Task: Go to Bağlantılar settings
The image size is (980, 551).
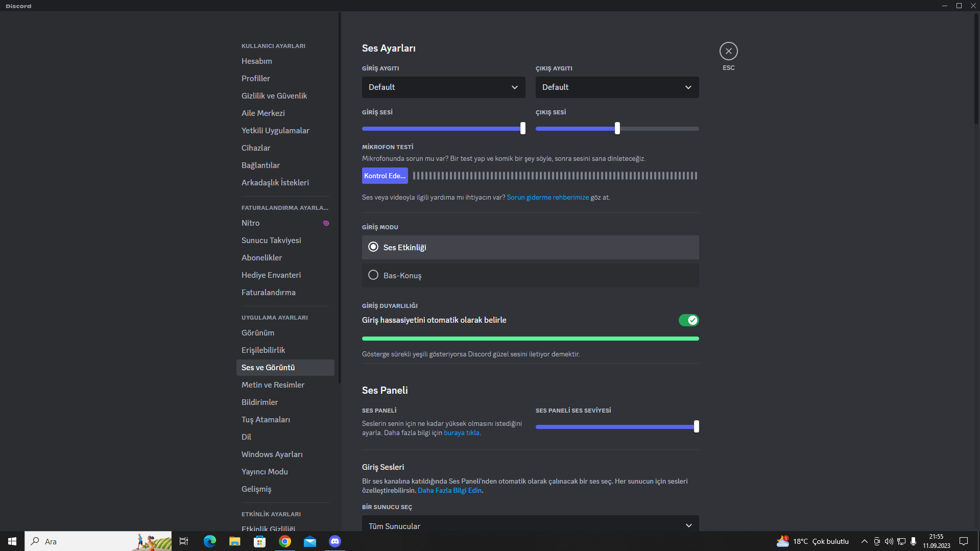Action: pos(285,165)
